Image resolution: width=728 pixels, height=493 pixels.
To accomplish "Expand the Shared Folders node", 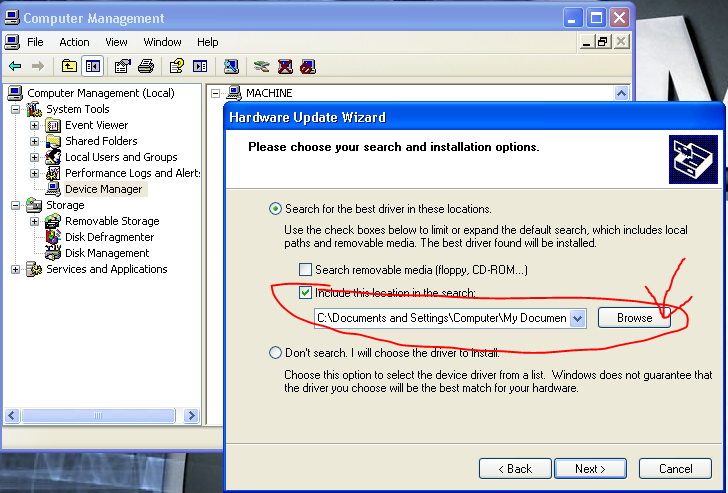I will coord(34,141).
